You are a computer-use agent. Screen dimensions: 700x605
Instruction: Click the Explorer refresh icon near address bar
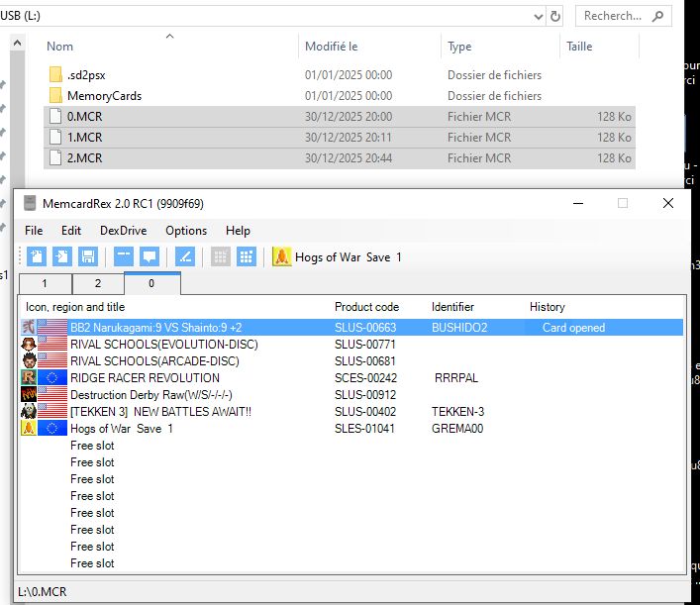pos(555,17)
